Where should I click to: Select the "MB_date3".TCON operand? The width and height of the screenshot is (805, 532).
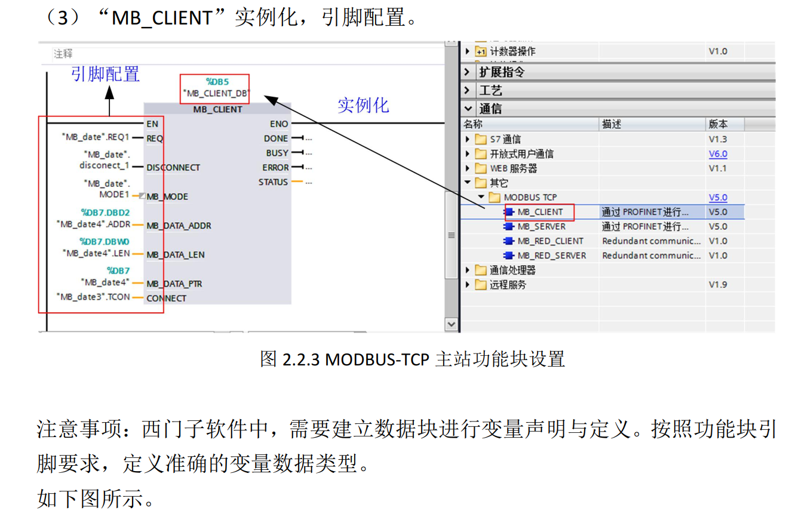pos(93,297)
